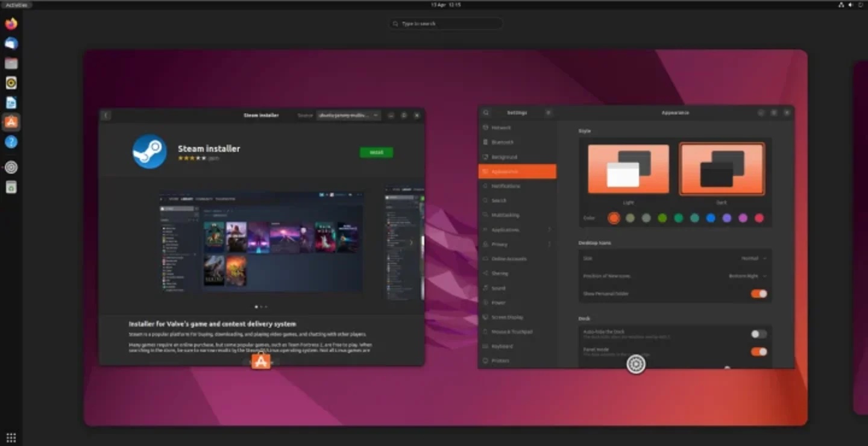
Task: Open the Settings gear in the dock
Action: [11, 168]
